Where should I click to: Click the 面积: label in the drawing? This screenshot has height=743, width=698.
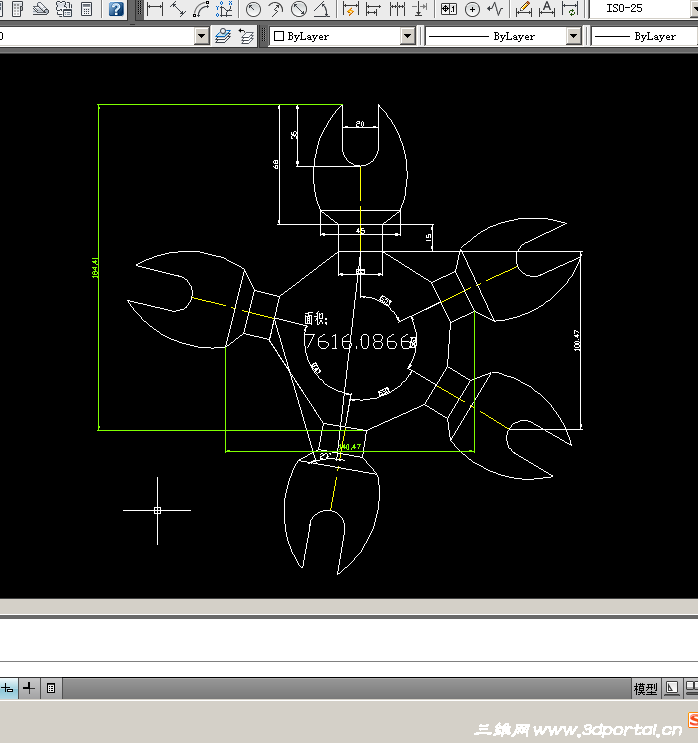tap(316, 318)
